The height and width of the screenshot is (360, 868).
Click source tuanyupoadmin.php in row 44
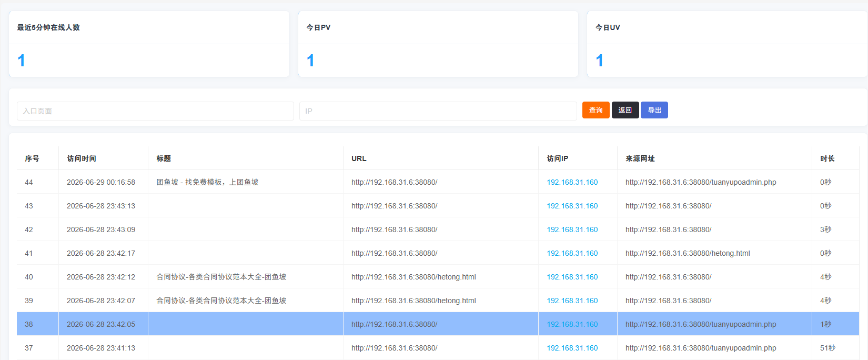point(701,182)
